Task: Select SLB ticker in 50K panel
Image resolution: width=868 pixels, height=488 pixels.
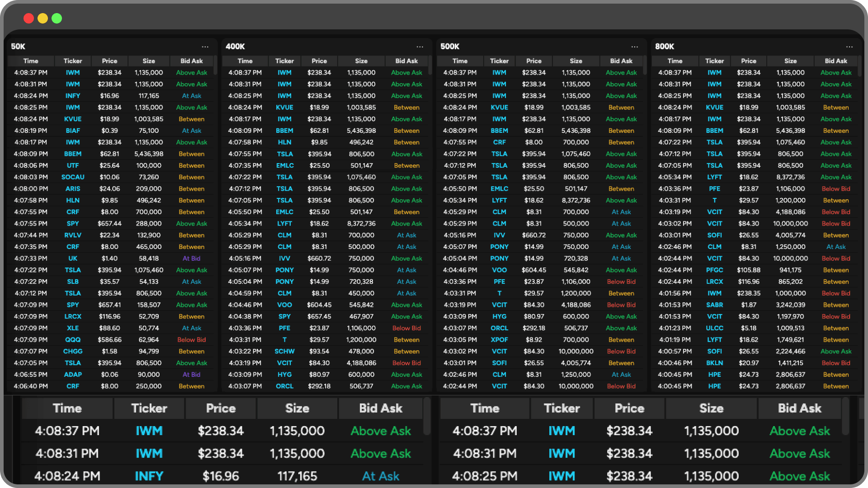Action: tap(73, 282)
